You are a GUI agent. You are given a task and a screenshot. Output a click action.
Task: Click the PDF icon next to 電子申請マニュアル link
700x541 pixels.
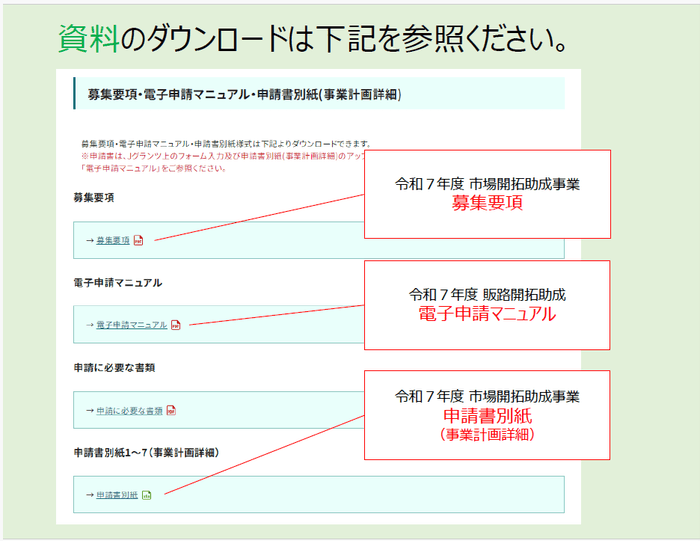click(x=176, y=325)
